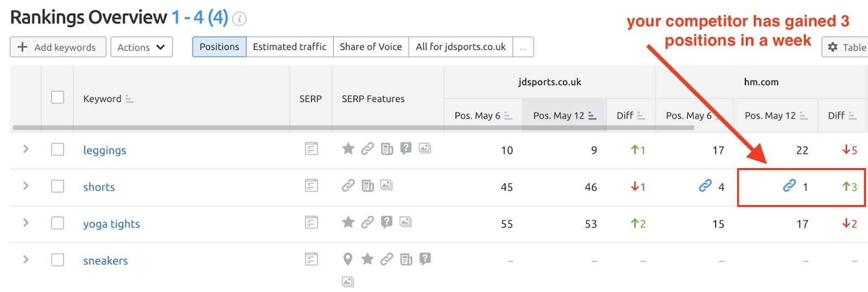Image resolution: width=868 pixels, height=292 pixels.
Task: Click people also ask icon in sneakers row
Action: tap(425, 259)
